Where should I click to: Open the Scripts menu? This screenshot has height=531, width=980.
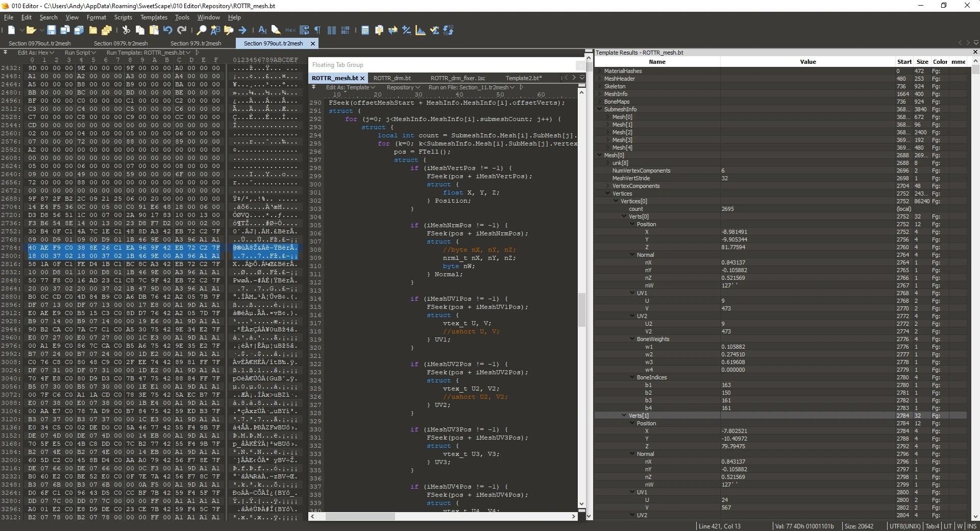[x=123, y=17]
